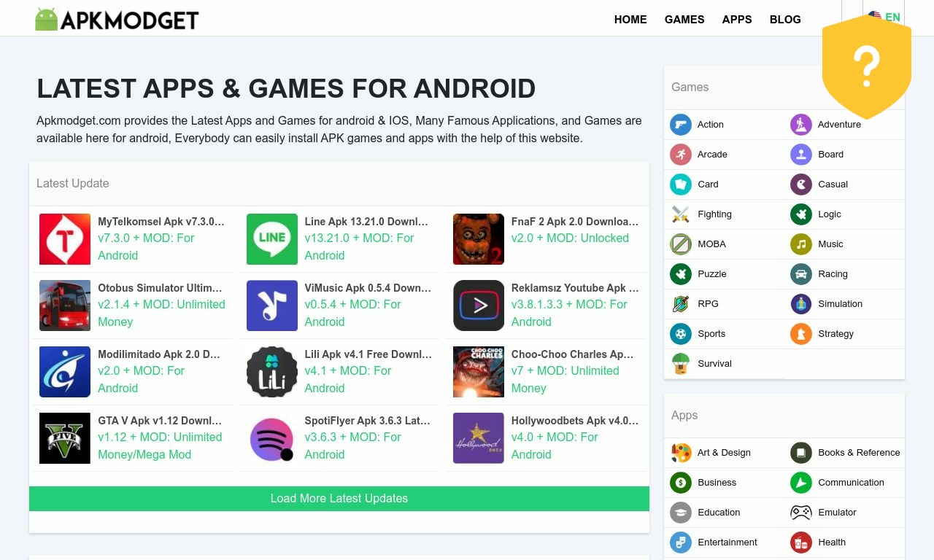The height and width of the screenshot is (560, 934).
Task: Select the Strategy chess icon
Action: point(801,334)
